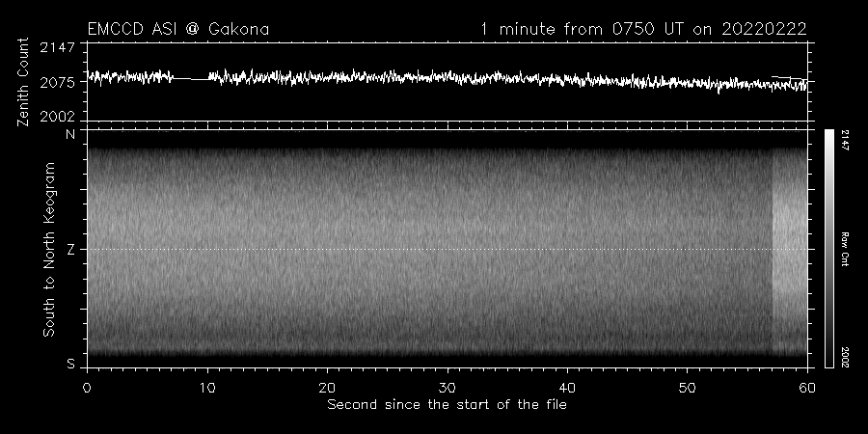The image size is (868, 434).
Task: Select the 2002 tick label on Zenith axis
Action: tap(57, 117)
